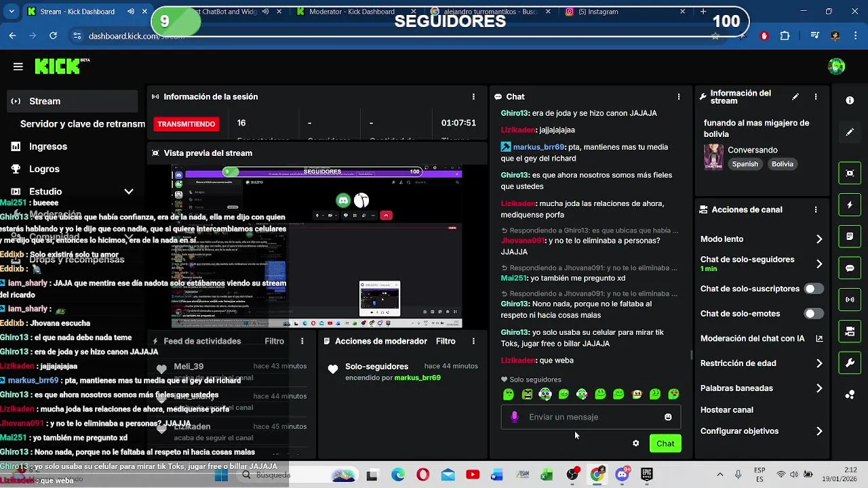Toggle the stream preview widget icon
This screenshot has width=868, height=488.
[850, 173]
